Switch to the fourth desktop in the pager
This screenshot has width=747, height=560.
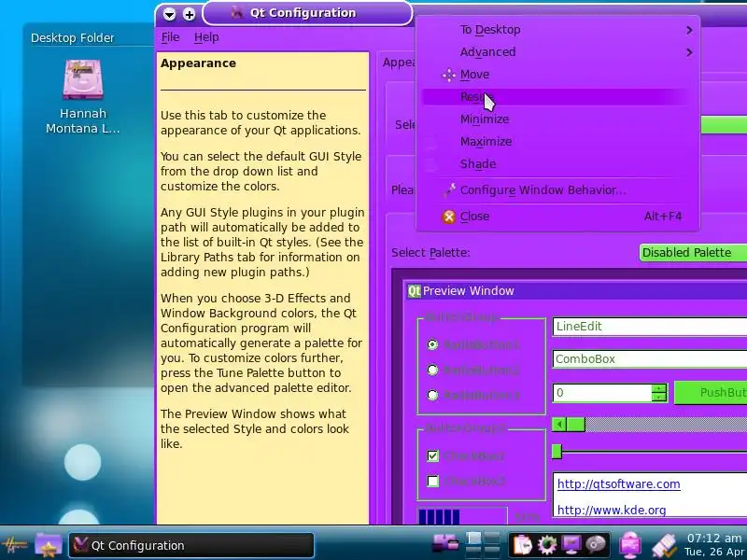click(x=492, y=552)
